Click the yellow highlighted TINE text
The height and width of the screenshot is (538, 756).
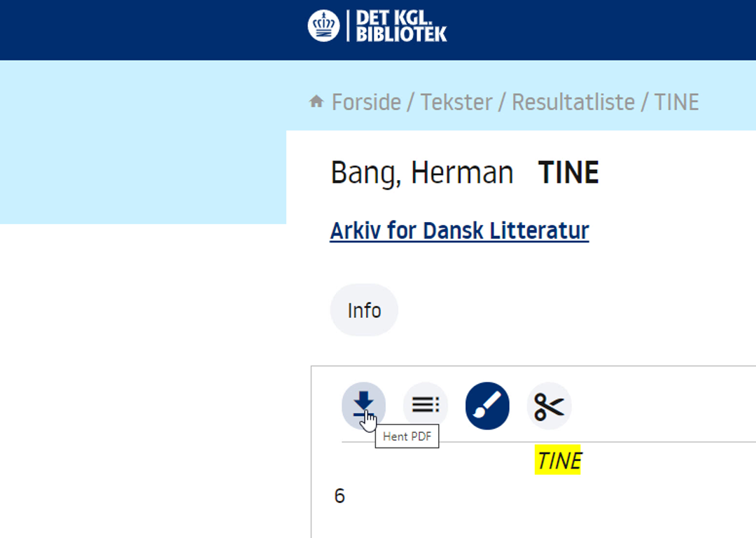[x=558, y=460]
